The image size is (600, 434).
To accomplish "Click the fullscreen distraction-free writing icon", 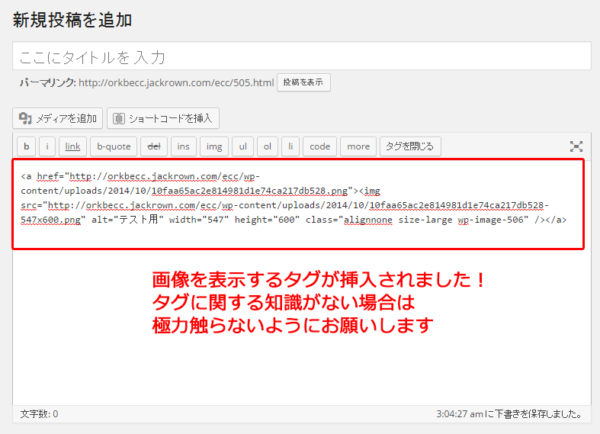I will tap(576, 146).
